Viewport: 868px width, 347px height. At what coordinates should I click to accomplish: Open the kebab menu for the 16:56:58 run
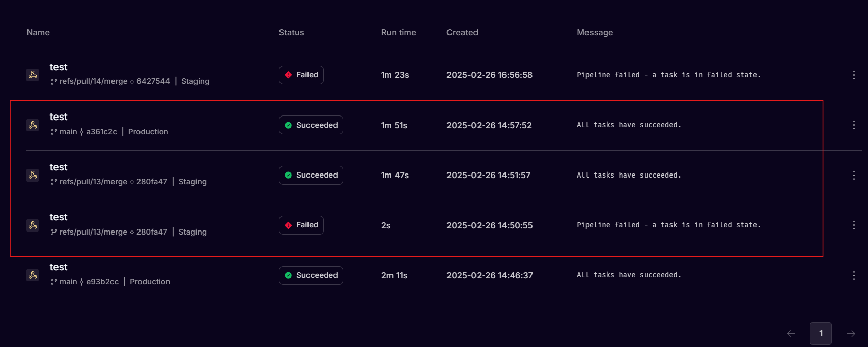point(854,75)
